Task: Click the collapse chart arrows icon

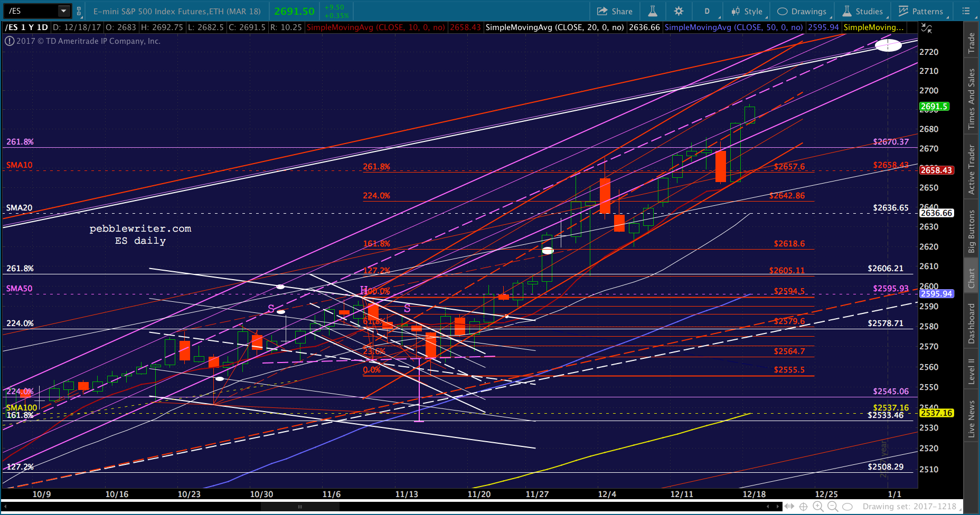Action: (x=926, y=27)
